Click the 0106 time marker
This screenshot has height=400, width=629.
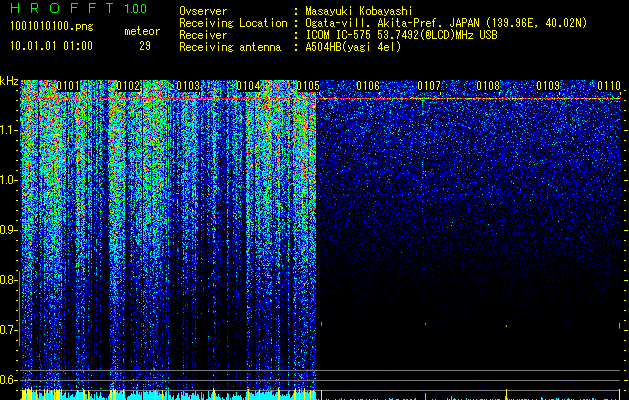coord(368,86)
